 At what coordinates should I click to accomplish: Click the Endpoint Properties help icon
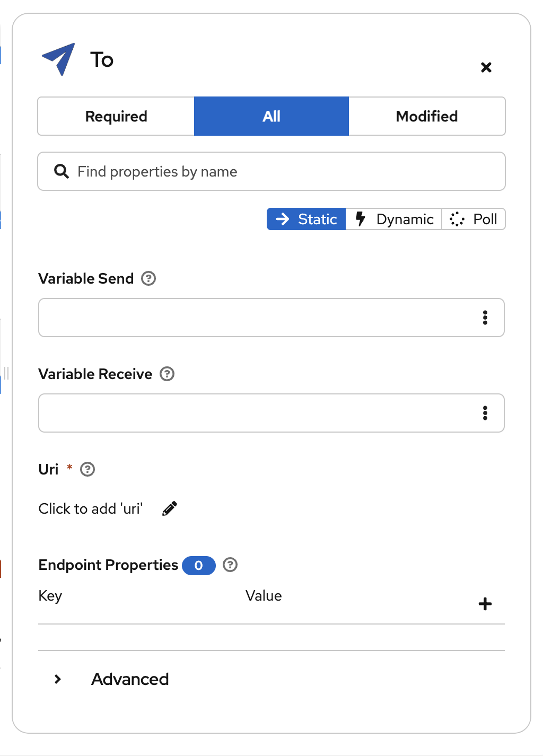[x=230, y=565]
